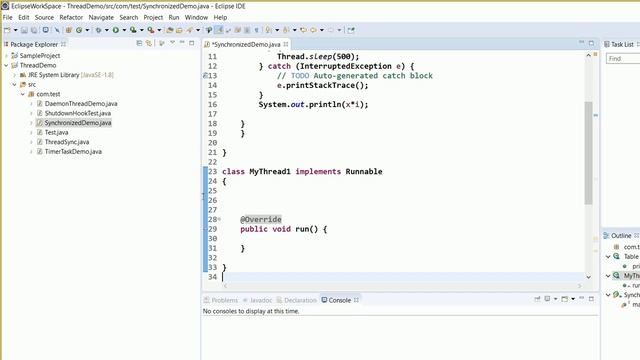Expand JRE System Library node

click(x=14, y=75)
